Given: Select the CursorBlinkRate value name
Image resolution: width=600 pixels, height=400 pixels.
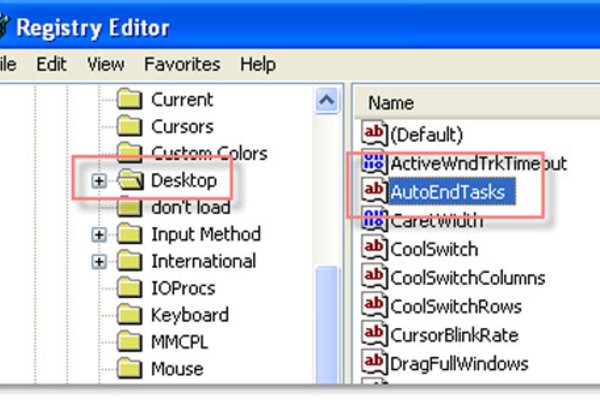Looking at the screenshot, I should coord(454,336).
